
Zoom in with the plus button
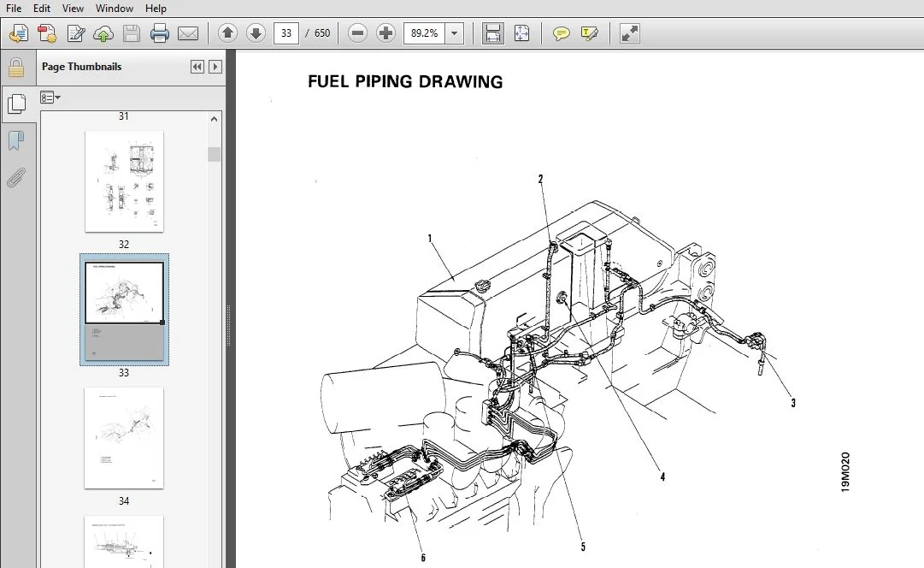pyautogui.click(x=386, y=33)
